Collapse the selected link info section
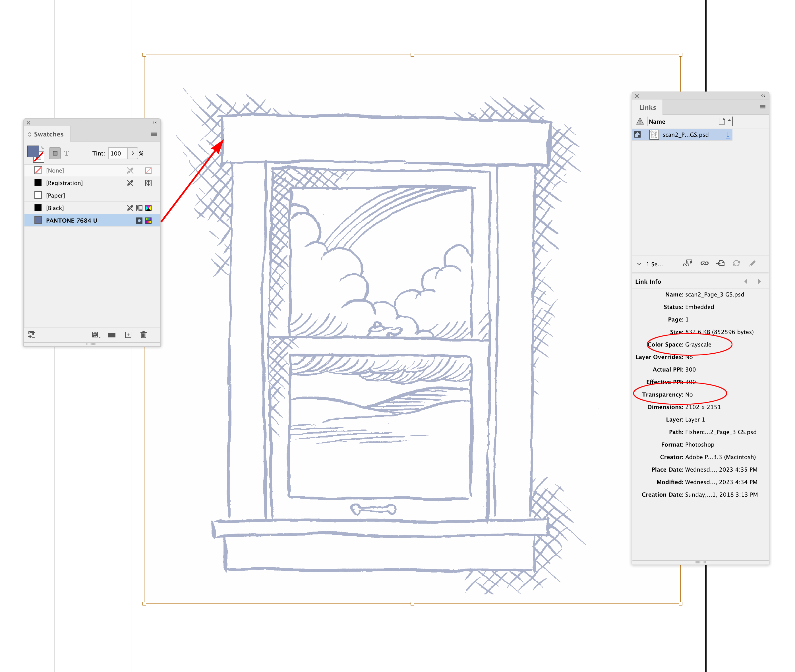Image resolution: width=795 pixels, height=672 pixels. click(x=639, y=264)
